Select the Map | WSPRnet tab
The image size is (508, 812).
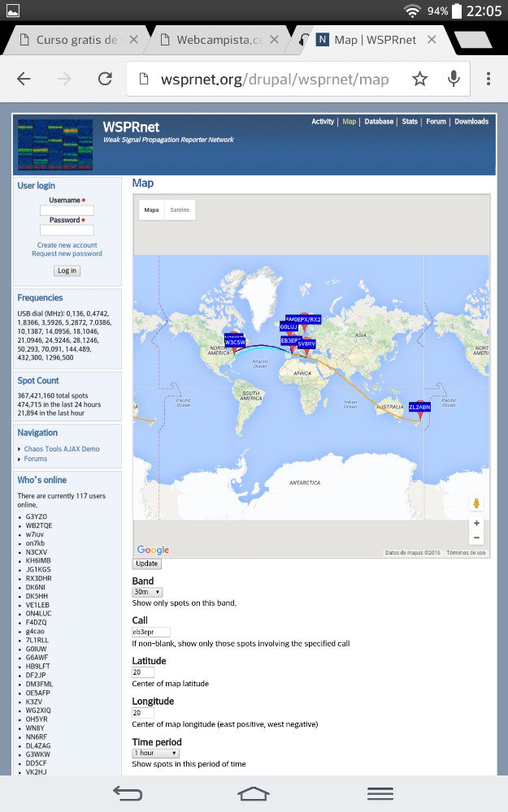(375, 40)
